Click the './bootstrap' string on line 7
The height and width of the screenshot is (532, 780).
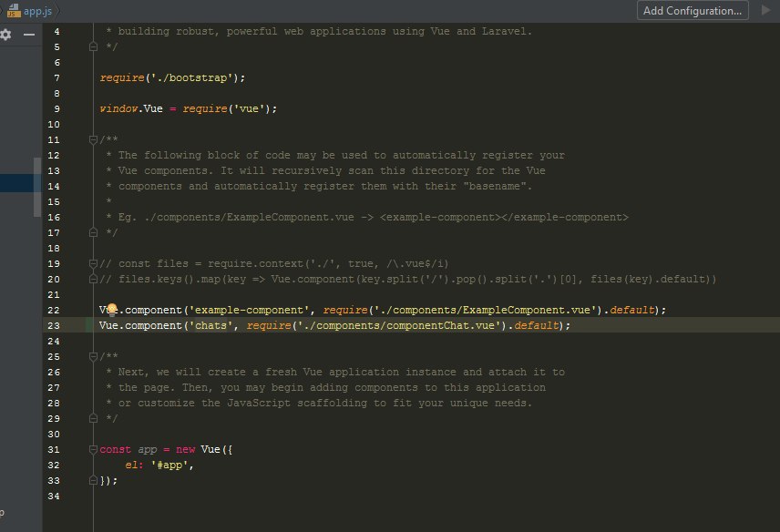click(191, 78)
